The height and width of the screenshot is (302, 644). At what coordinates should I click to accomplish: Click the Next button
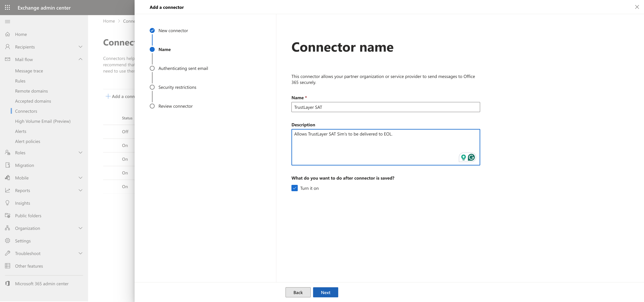[325, 292]
